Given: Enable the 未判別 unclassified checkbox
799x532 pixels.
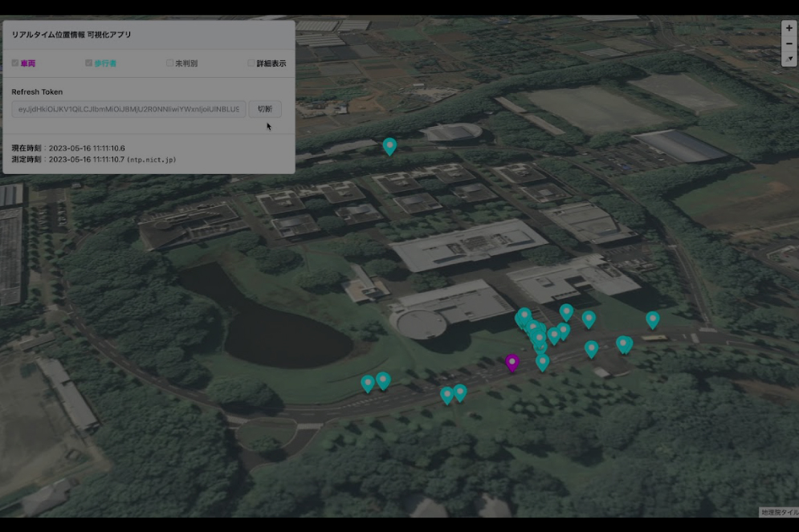Looking at the screenshot, I should tap(169, 63).
